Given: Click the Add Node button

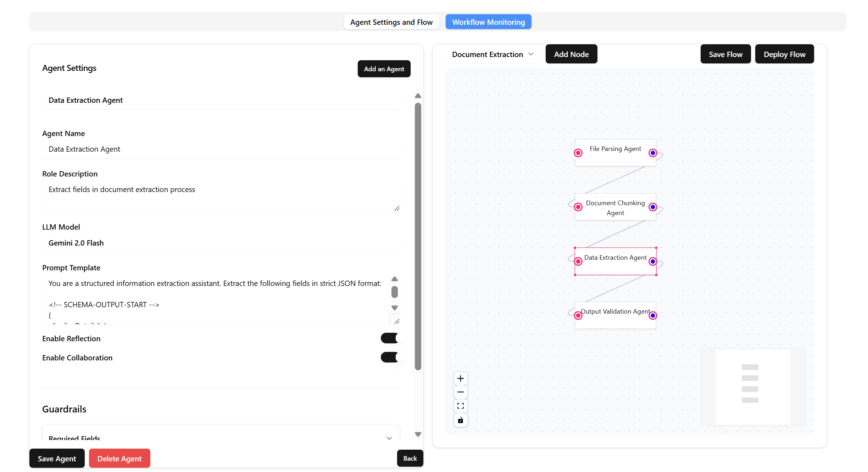Looking at the screenshot, I should (571, 54).
